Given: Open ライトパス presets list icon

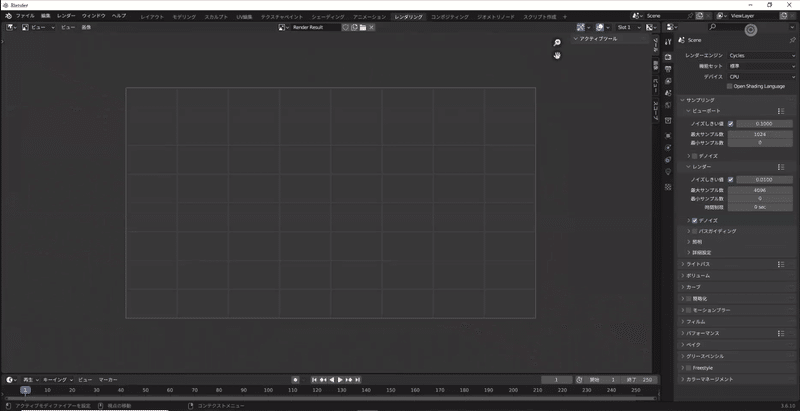Looking at the screenshot, I should point(781,264).
